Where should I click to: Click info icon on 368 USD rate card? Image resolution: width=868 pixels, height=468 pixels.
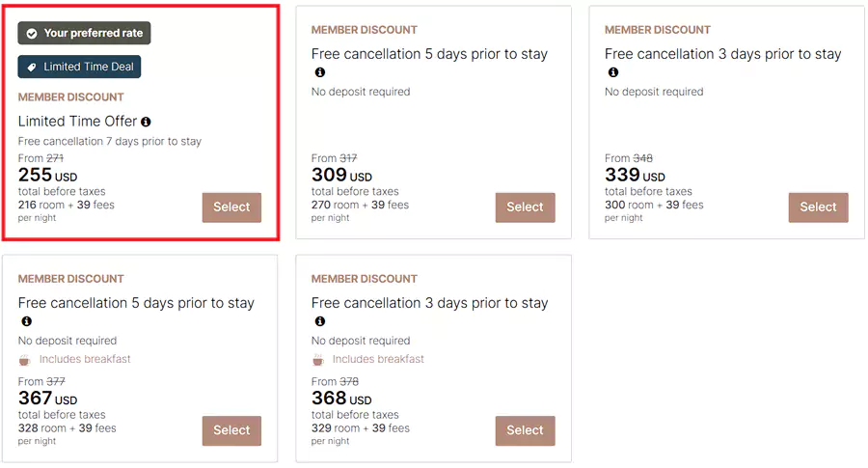click(320, 321)
